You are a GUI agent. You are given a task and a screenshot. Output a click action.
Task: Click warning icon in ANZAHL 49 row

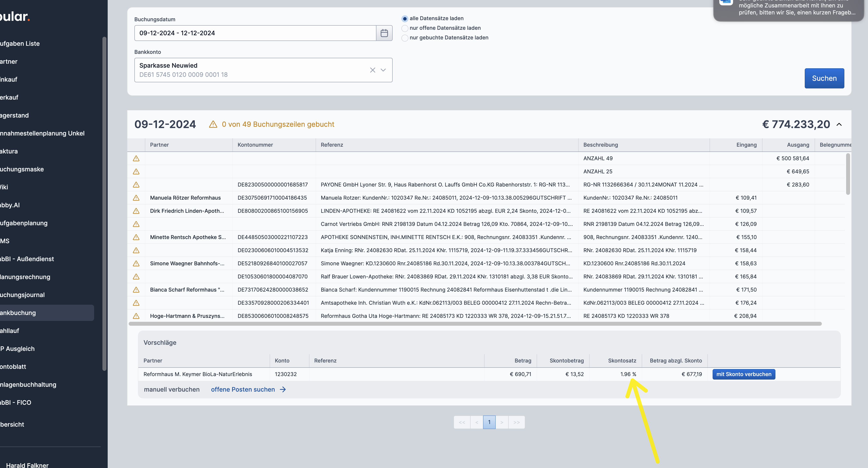point(136,158)
